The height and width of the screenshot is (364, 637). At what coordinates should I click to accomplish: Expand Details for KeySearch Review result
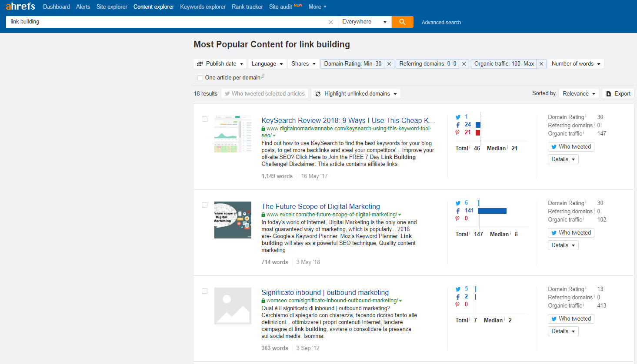pos(563,159)
